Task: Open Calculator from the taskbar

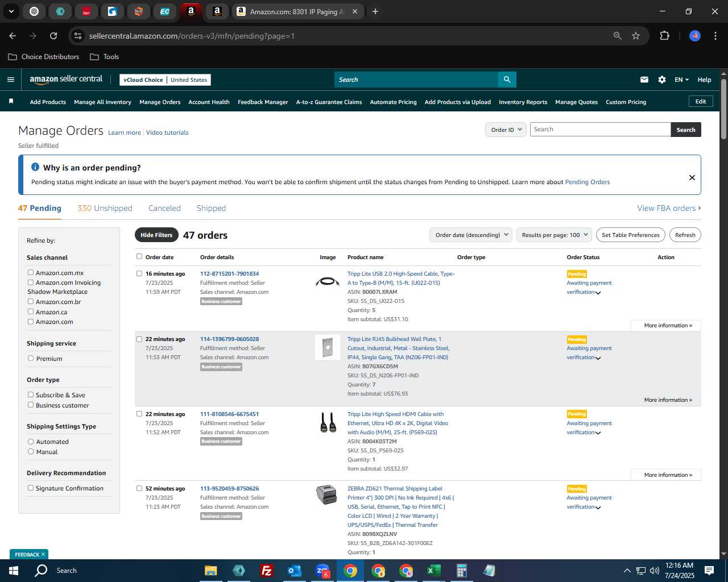Action: click(x=461, y=571)
